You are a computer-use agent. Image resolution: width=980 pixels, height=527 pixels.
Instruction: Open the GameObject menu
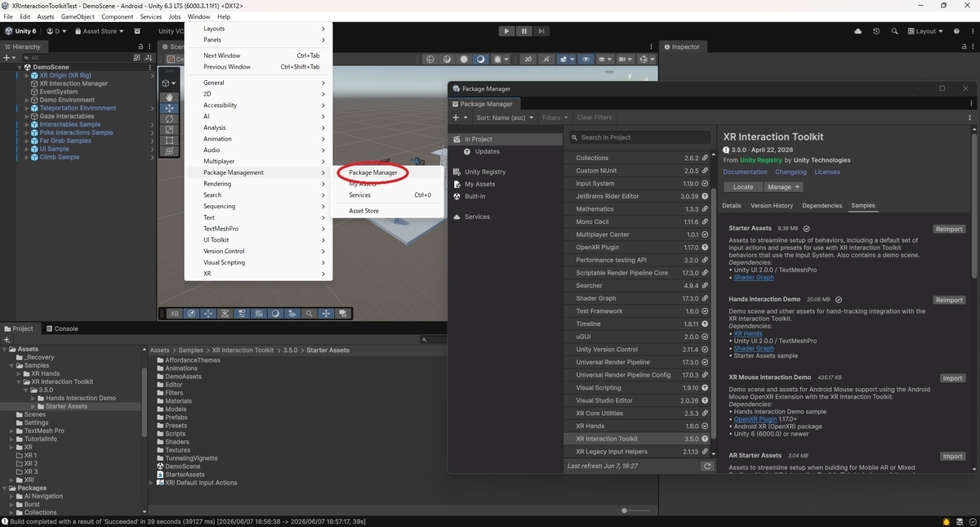(x=77, y=16)
